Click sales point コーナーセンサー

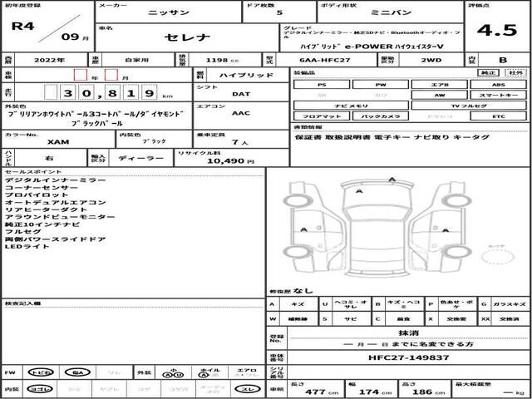tap(42, 188)
